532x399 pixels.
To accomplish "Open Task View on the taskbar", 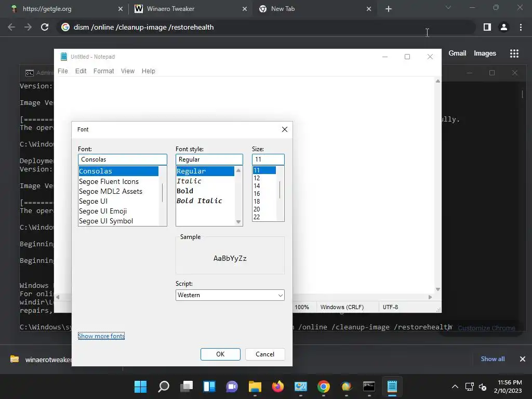I will pyautogui.click(x=187, y=387).
